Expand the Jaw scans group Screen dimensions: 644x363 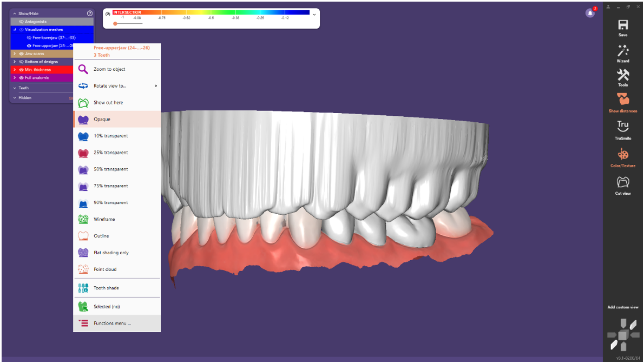pos(15,54)
